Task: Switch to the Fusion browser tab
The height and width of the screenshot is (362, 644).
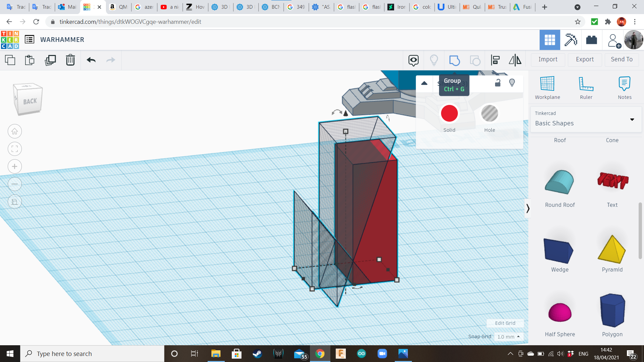Action: coord(523,7)
